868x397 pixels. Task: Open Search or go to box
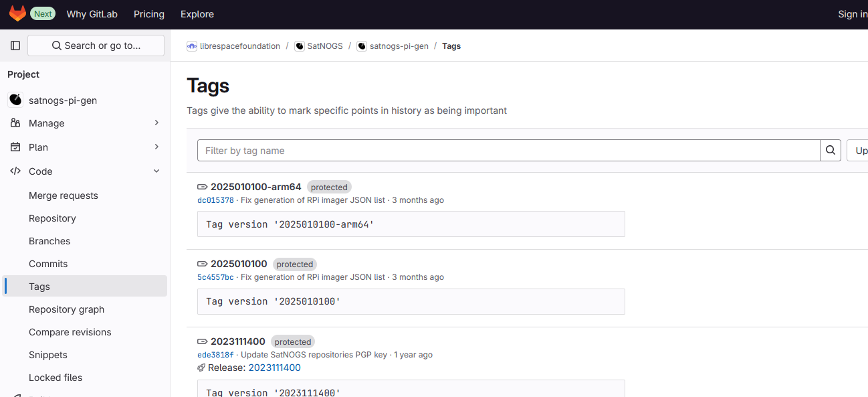(x=96, y=46)
